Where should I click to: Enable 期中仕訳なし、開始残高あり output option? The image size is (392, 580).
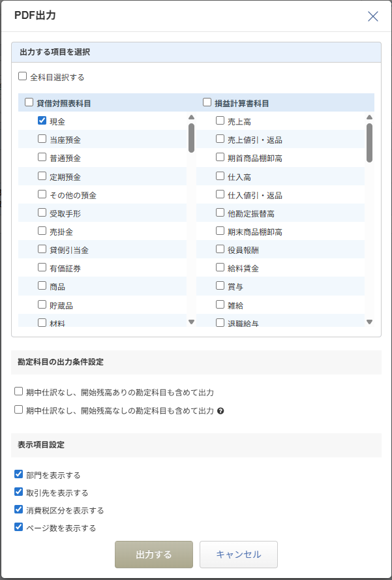click(19, 392)
